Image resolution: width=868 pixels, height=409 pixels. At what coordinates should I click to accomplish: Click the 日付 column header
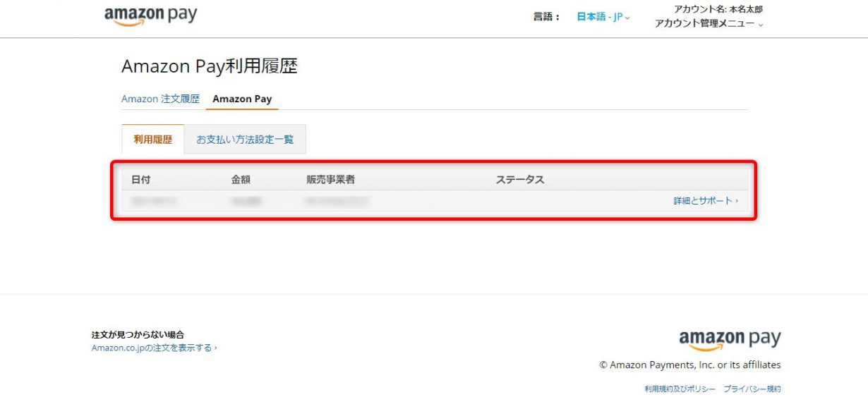click(140, 179)
